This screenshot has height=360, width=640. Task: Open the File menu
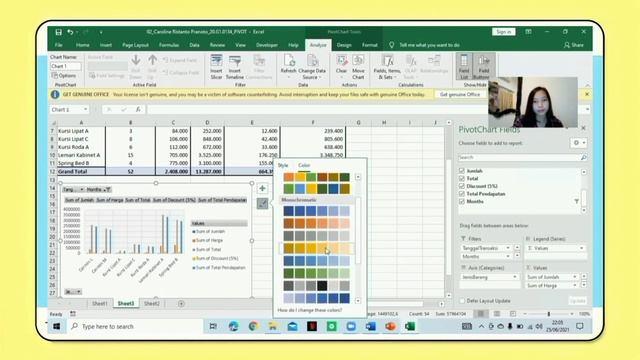pos(58,45)
